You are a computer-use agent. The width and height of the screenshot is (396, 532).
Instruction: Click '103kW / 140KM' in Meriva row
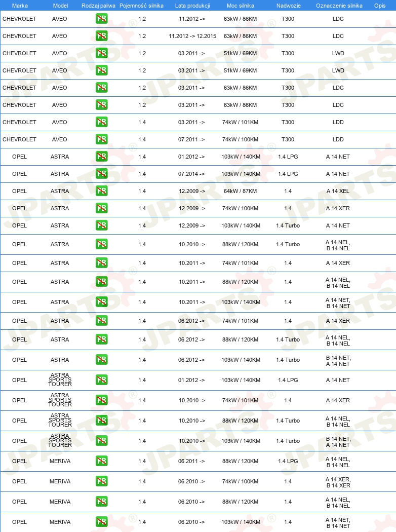(x=241, y=522)
